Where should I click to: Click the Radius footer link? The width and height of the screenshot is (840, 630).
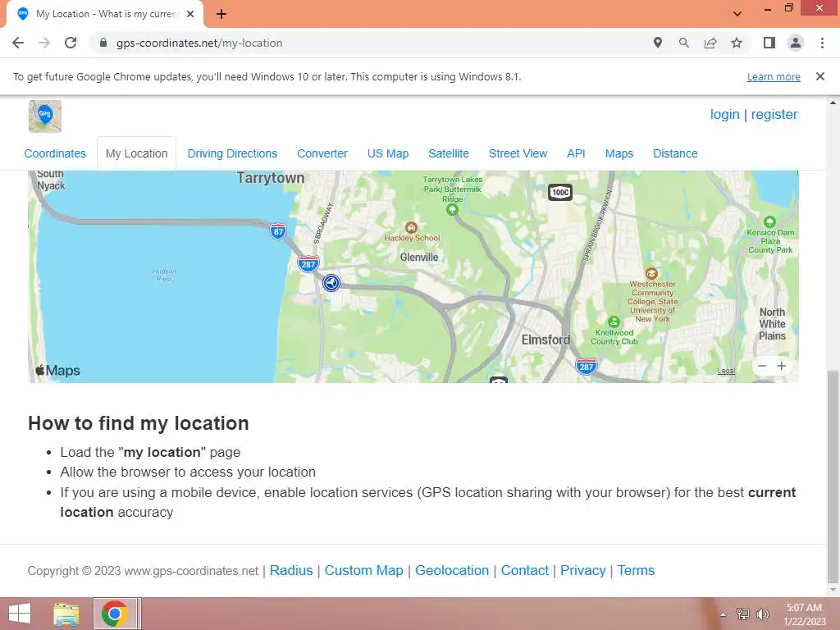pyautogui.click(x=291, y=571)
